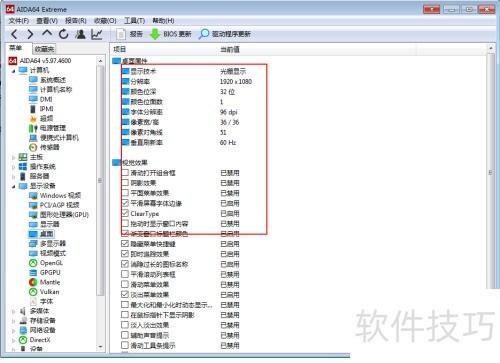
Task: Toggle the 平滑屏幕字体边缘 checkbox
Action: [125, 203]
